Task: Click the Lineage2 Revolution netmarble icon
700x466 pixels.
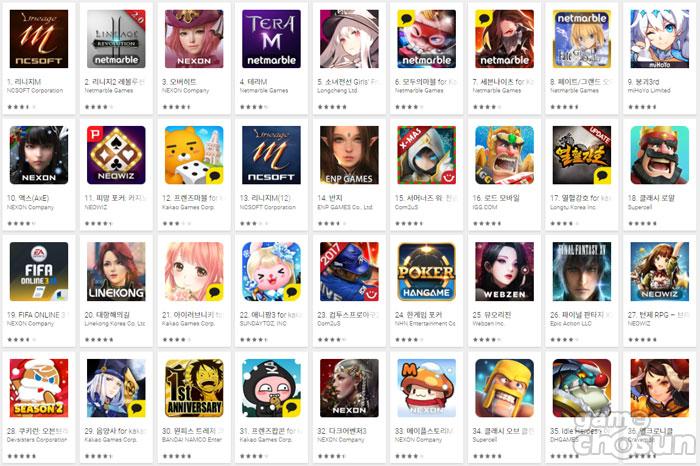Action: click(x=116, y=39)
